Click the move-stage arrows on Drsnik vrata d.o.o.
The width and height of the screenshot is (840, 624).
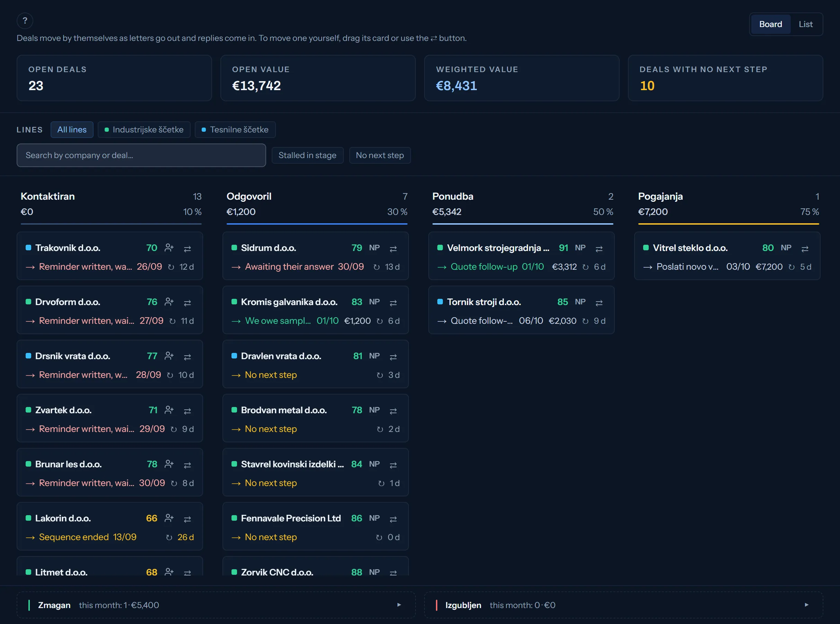(187, 357)
